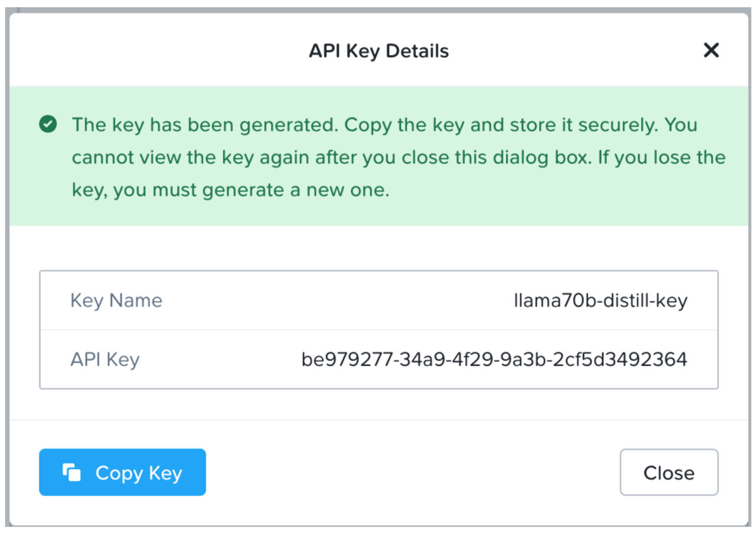Click the clipboard icon inside Copy Key button
Image resolution: width=756 pixels, height=533 pixels.
[71, 472]
